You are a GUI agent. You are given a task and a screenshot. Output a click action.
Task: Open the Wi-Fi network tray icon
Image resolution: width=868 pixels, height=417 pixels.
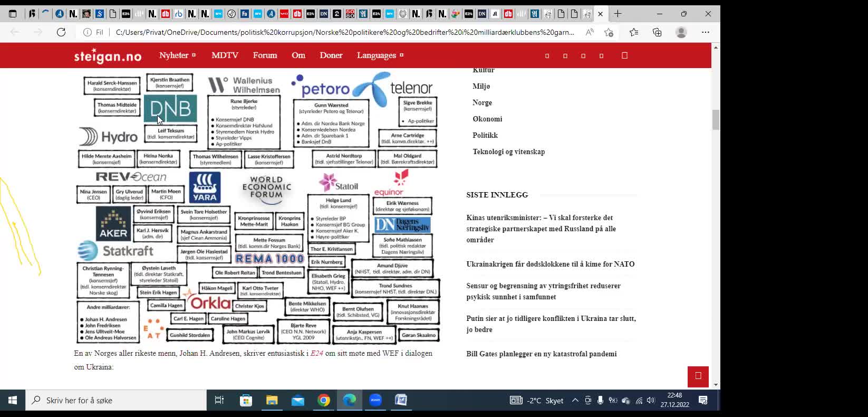coord(639,400)
